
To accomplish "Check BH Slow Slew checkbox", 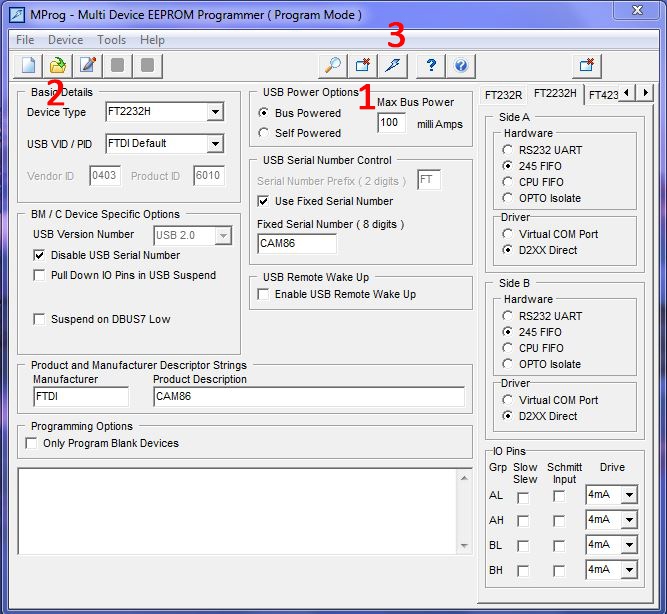I will (523, 571).
